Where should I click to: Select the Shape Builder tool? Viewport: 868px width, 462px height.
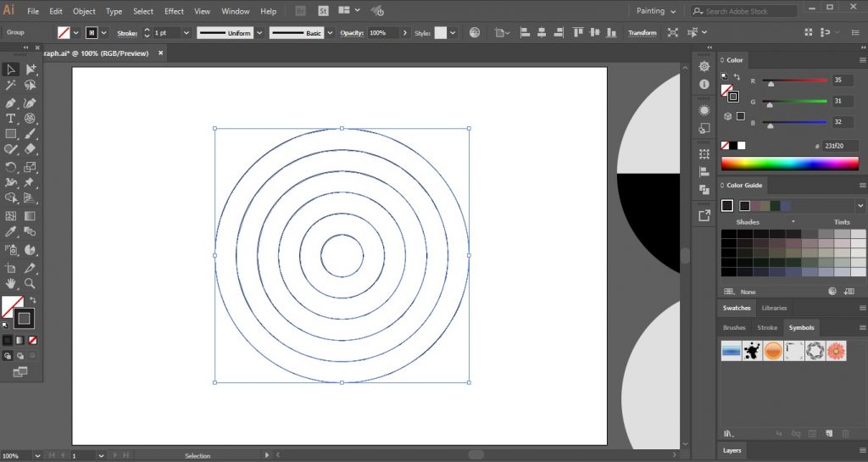coord(10,198)
